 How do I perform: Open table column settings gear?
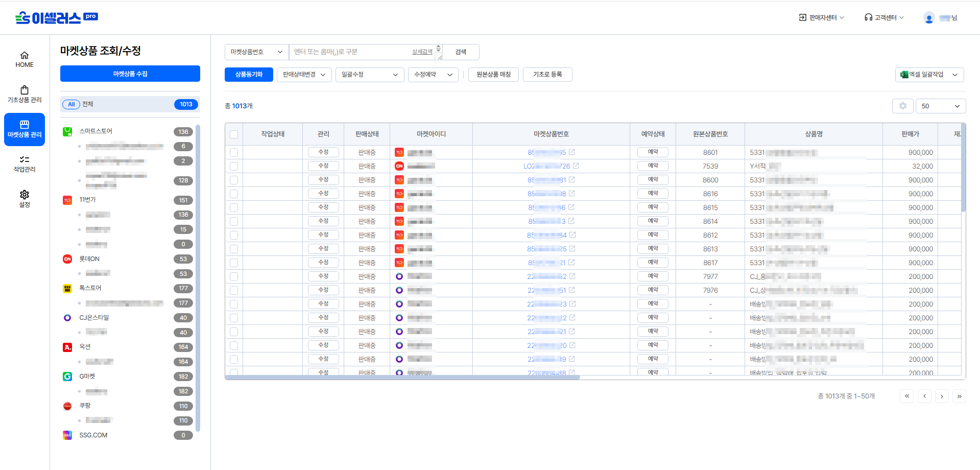point(903,106)
